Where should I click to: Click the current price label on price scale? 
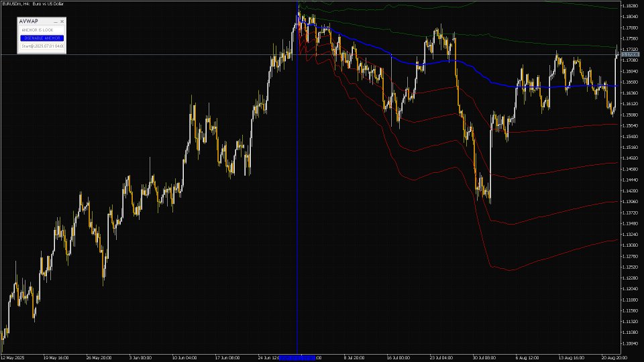point(631,54)
